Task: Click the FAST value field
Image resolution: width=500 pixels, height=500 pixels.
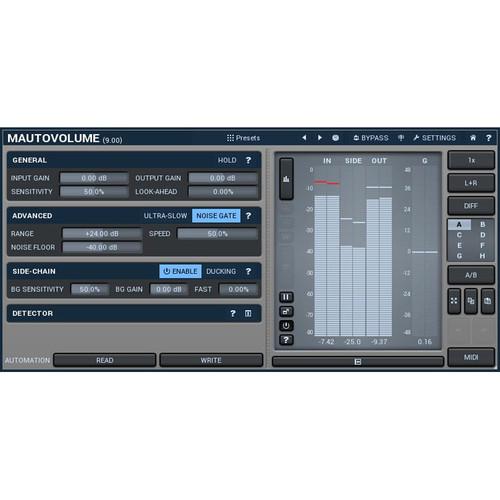Action: 238,289
